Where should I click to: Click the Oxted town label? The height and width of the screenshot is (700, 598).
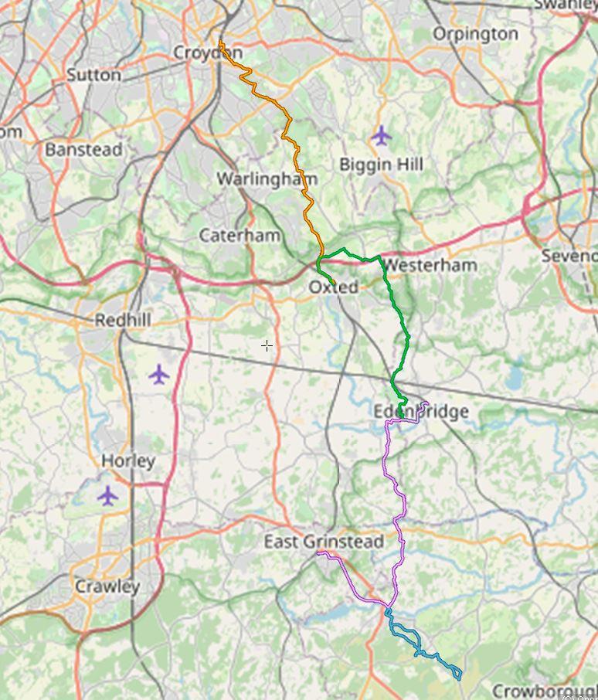pyautogui.click(x=333, y=287)
